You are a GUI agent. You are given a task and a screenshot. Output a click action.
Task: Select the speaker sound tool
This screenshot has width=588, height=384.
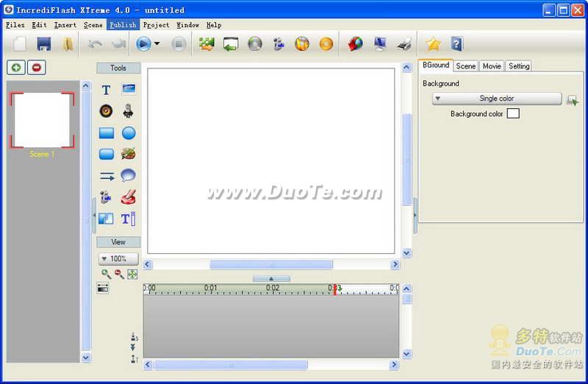[x=106, y=111]
